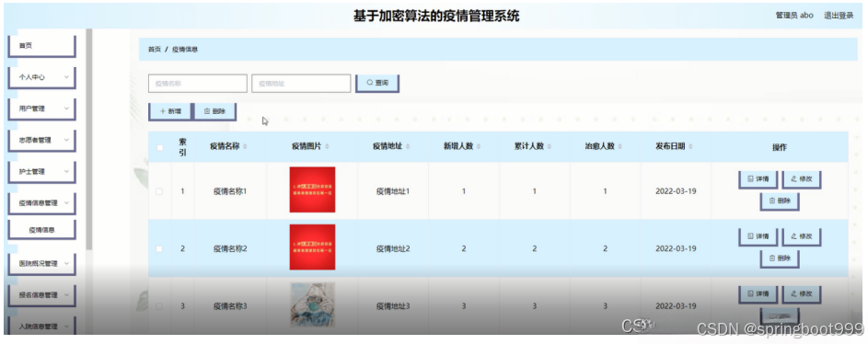Tick the checkbox for row 疫情名称2
Viewport: 868px width, 344px height.
coord(159,249)
